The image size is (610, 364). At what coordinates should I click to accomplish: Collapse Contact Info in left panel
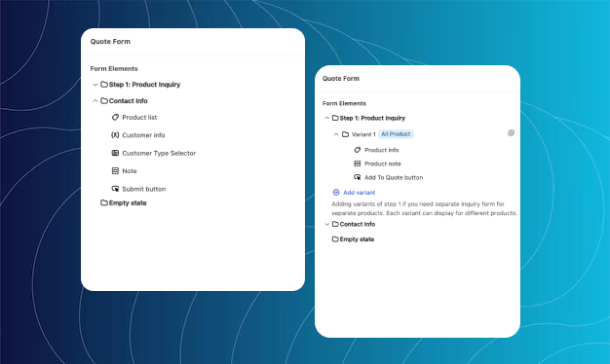click(x=95, y=100)
